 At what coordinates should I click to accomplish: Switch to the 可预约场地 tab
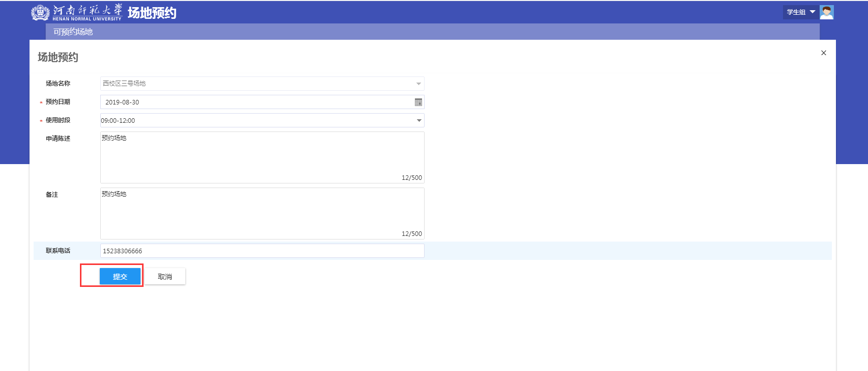tap(73, 32)
